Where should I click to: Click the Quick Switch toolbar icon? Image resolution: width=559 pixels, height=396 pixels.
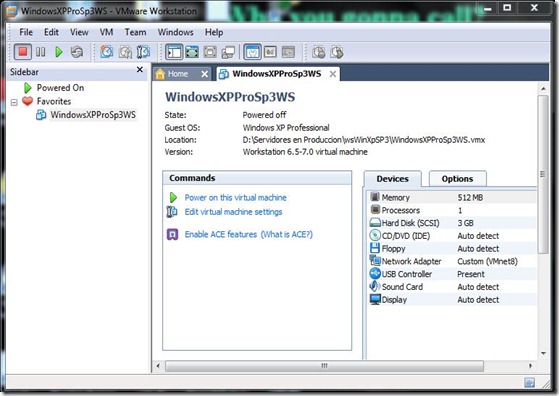[x=192, y=52]
